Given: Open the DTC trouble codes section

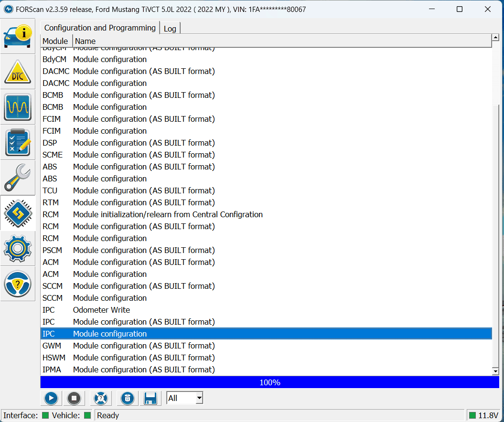Looking at the screenshot, I should coord(18,72).
